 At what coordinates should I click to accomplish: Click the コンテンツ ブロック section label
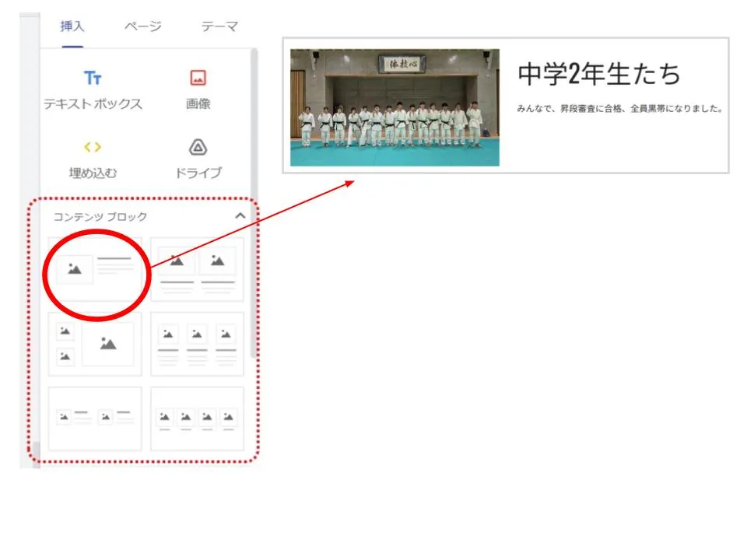click(100, 217)
